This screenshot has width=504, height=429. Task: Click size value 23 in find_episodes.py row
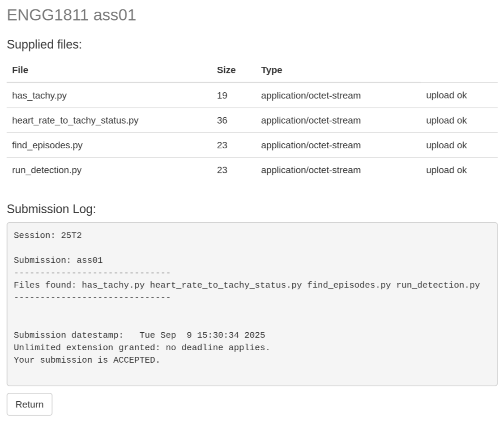(222, 146)
